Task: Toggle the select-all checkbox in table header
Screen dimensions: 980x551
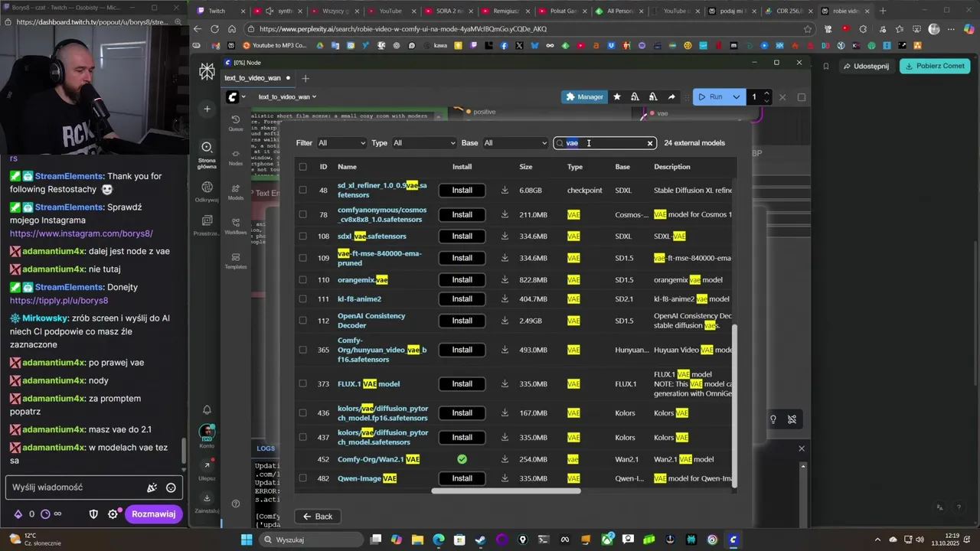Action: coord(303,167)
